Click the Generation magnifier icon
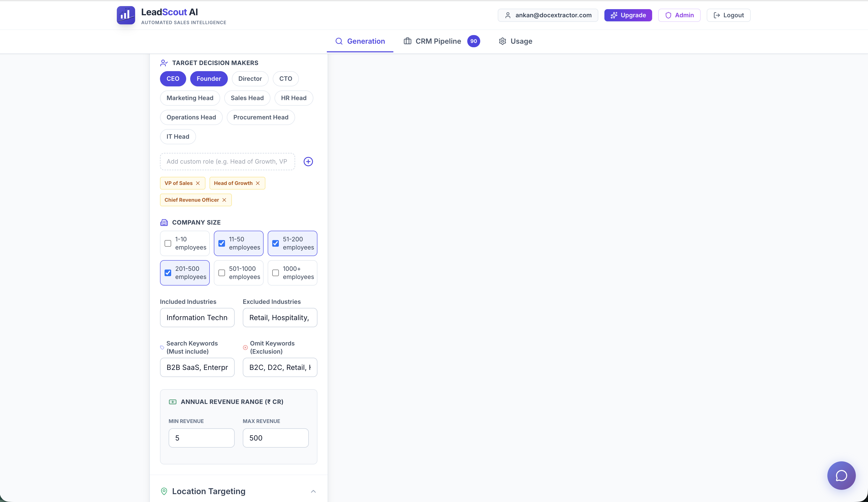The image size is (868, 502). click(x=339, y=41)
